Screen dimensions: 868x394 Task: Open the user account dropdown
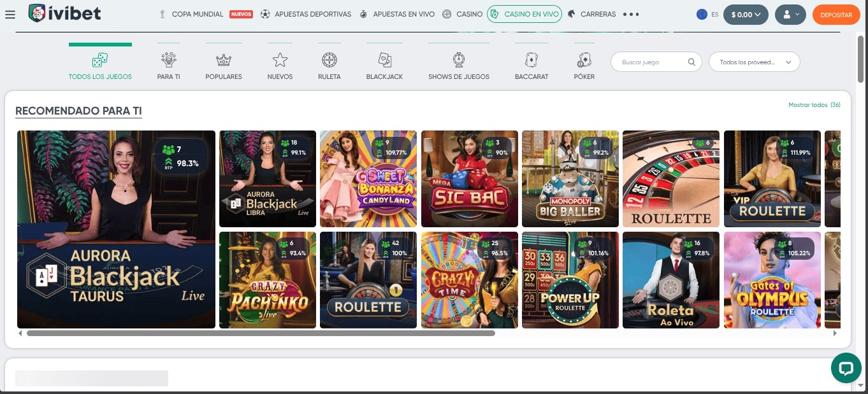coord(791,14)
